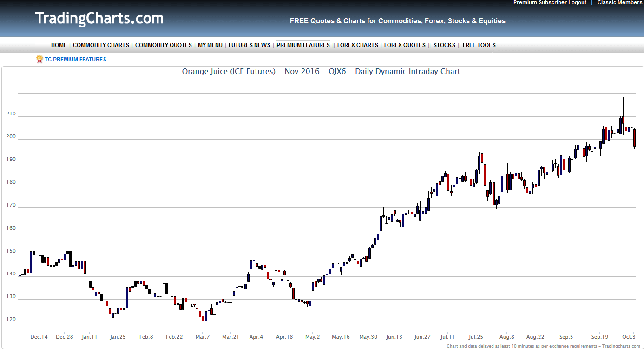Navigate to FOREX CHARTS

tap(357, 45)
